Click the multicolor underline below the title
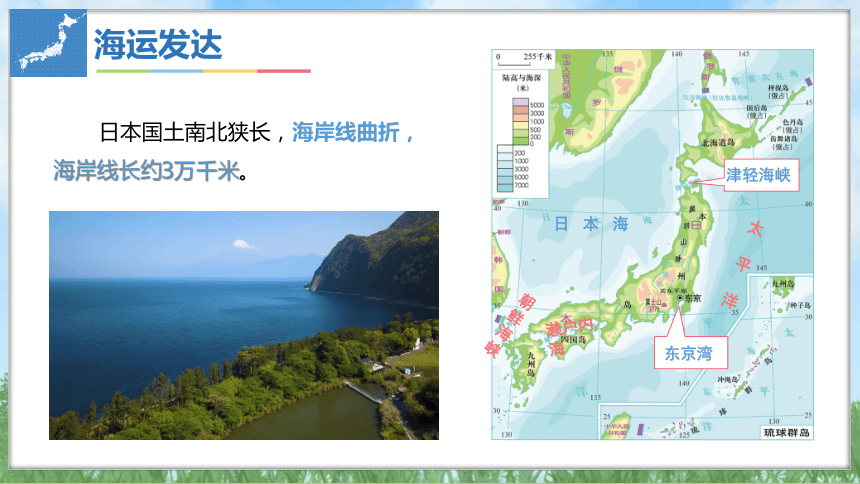Image resolution: width=860 pixels, height=484 pixels. (203, 71)
